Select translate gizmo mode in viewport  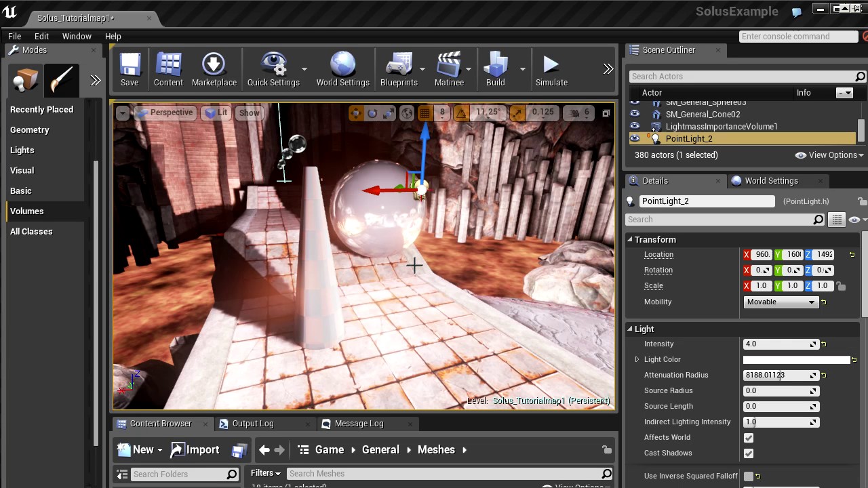pyautogui.click(x=356, y=113)
